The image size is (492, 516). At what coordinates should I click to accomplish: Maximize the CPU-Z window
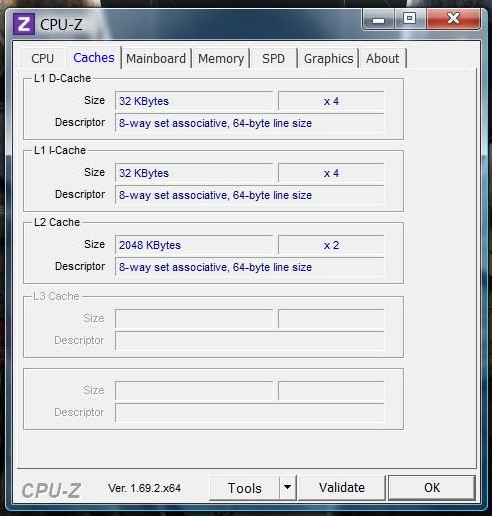410,19
